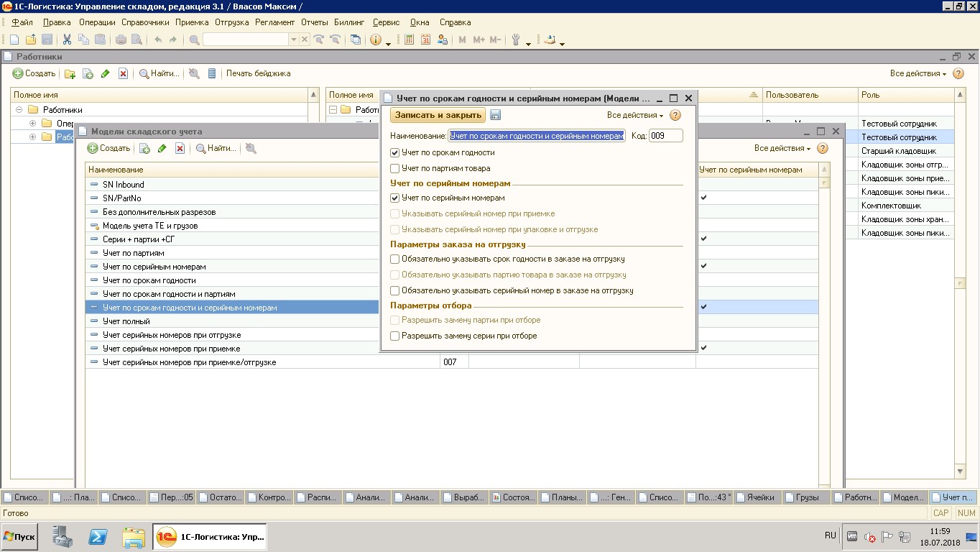Click delete mark icon in Работники toolbar
The width and height of the screenshot is (980, 552).
click(x=123, y=73)
